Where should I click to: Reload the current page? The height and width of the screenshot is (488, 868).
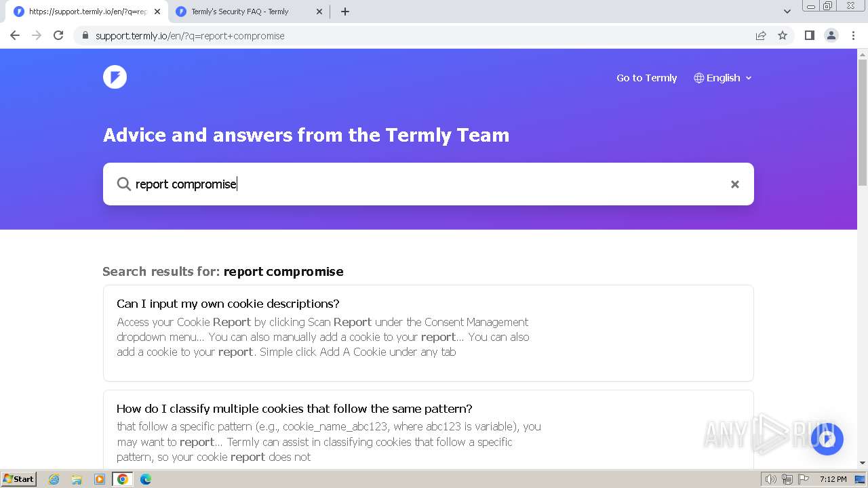click(x=58, y=35)
